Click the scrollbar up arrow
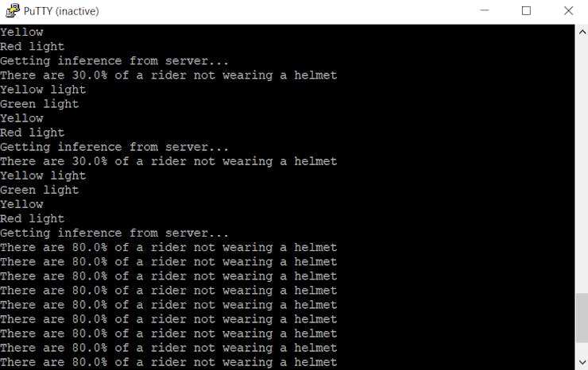588x370 pixels. click(582, 33)
